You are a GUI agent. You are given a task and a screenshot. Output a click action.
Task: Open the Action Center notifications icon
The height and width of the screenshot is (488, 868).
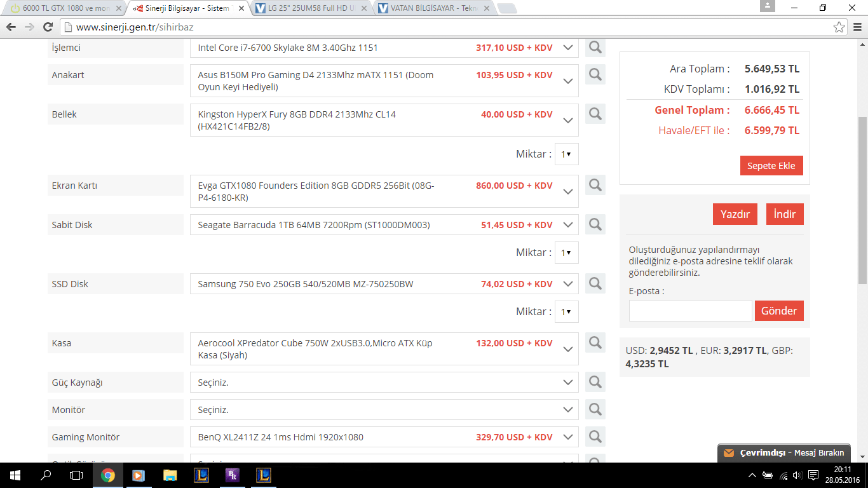tap(813, 475)
